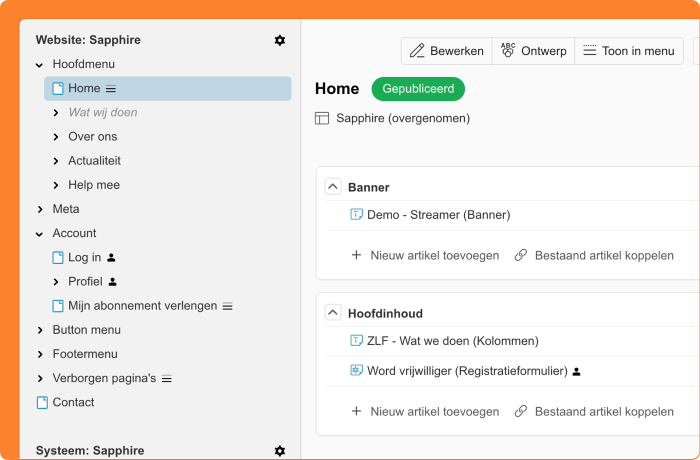Image resolution: width=700 pixels, height=460 pixels.
Task: Click menu lines icon beside Mijn abonnement verlengen
Action: [x=228, y=306]
